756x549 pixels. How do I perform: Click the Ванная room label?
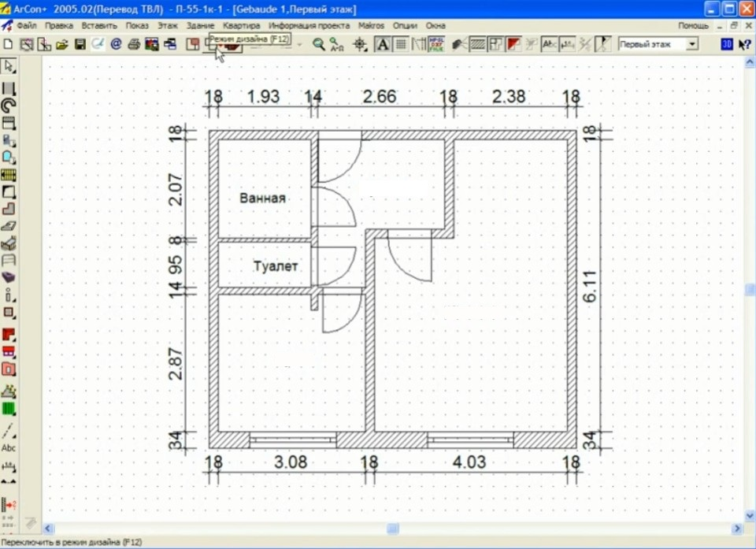tap(263, 198)
